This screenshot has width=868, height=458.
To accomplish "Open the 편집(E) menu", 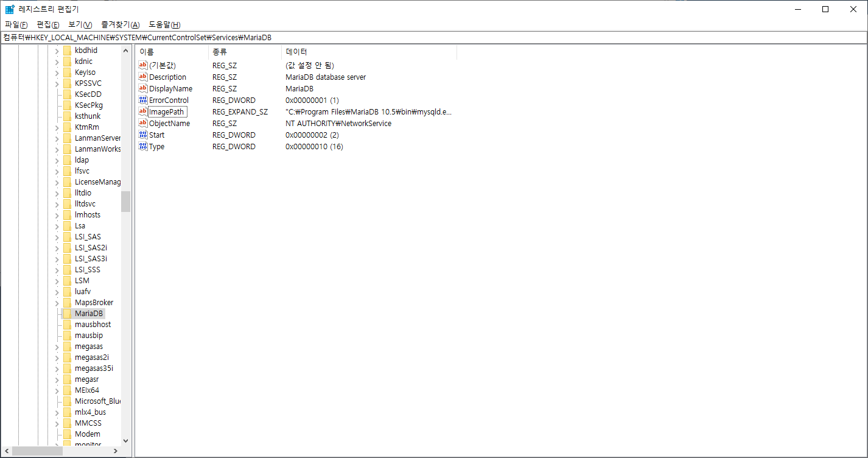I will click(48, 24).
